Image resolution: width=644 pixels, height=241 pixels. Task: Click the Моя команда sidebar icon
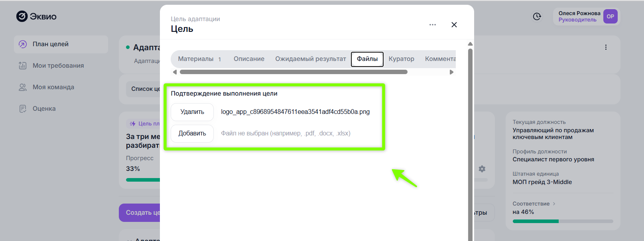click(x=23, y=87)
